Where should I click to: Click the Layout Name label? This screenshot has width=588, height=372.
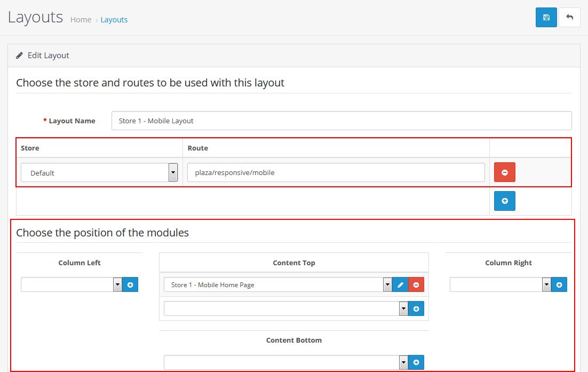click(x=72, y=121)
